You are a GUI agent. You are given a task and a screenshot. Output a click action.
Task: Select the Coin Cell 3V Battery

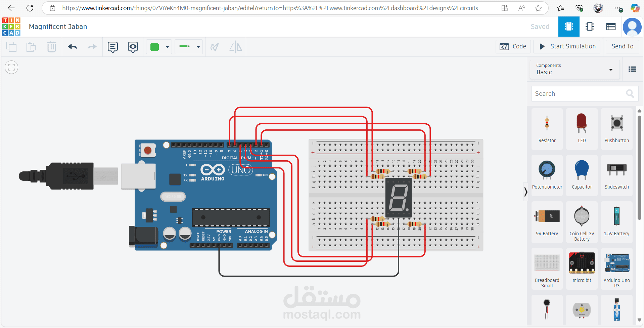coord(582,222)
